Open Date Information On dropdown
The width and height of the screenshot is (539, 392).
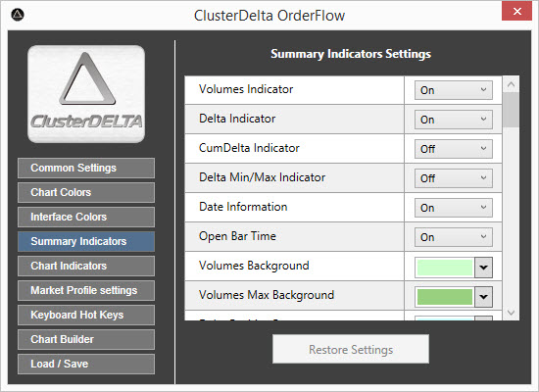pos(454,208)
